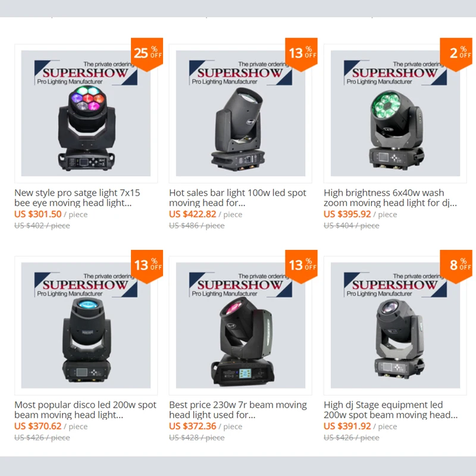The image size is (476, 476).
Task: Click the 13% OFF badge on 230w beam
Action: coord(302,267)
